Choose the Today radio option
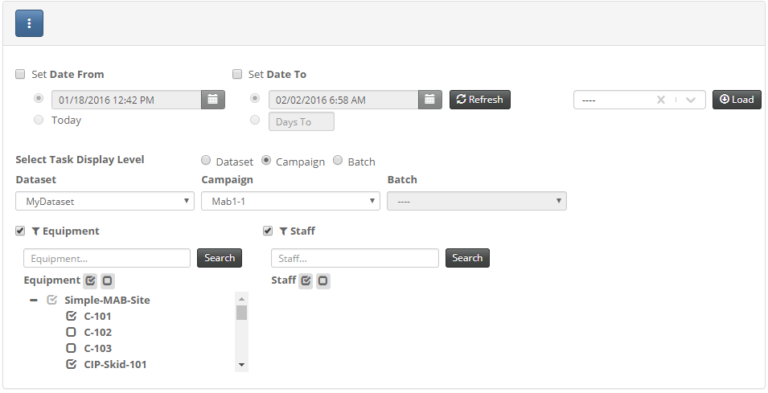 click(x=39, y=120)
